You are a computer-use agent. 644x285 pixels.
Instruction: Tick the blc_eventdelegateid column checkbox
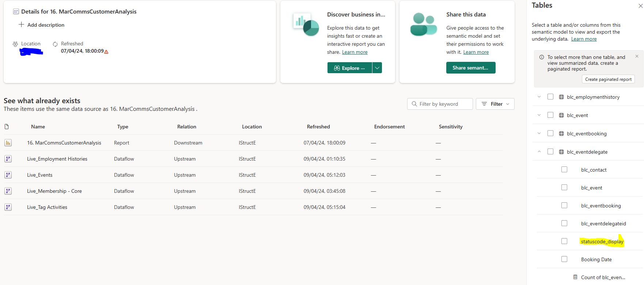coord(564,223)
